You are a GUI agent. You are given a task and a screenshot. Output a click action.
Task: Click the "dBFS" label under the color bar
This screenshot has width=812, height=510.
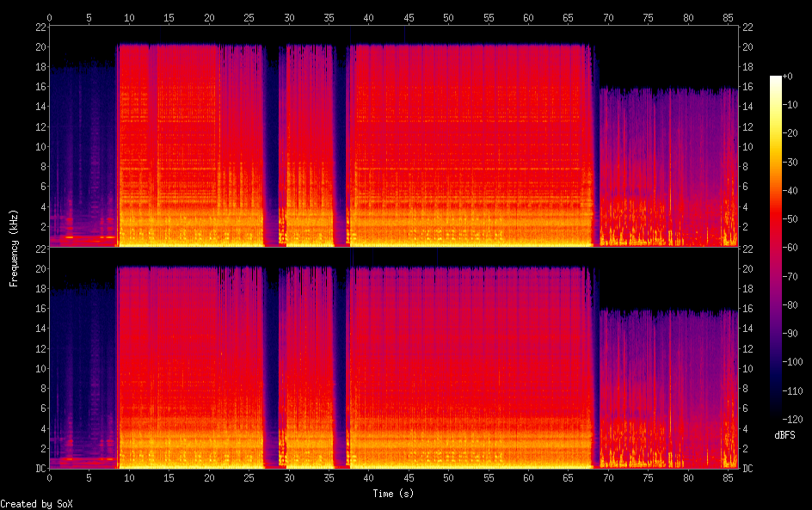pyautogui.click(x=784, y=435)
